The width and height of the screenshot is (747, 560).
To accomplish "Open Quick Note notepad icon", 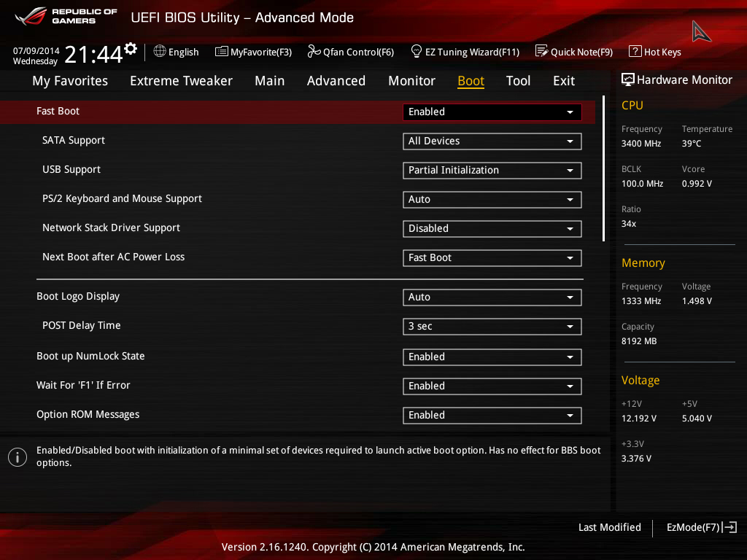I will point(542,51).
